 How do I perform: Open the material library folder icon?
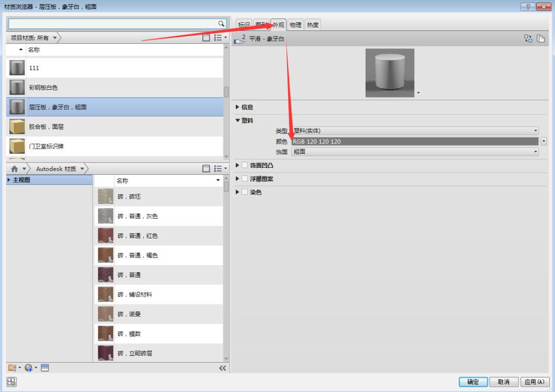pos(14,368)
